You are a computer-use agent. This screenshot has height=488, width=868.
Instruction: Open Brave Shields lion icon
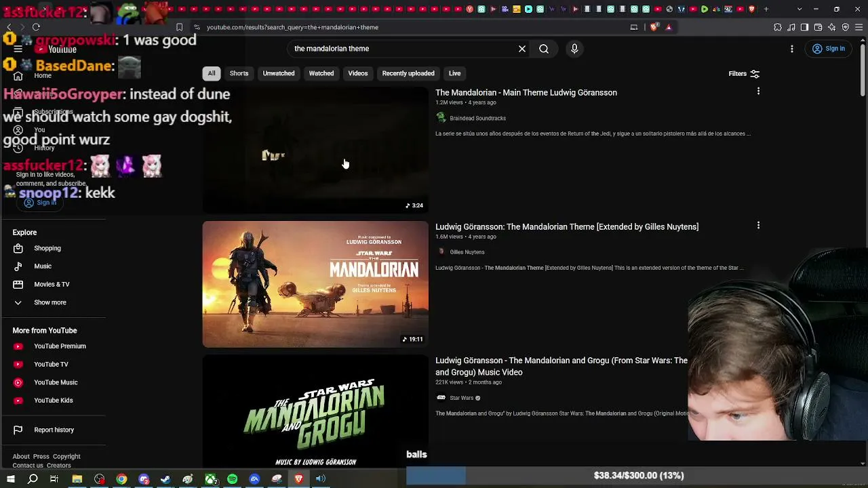(x=654, y=27)
